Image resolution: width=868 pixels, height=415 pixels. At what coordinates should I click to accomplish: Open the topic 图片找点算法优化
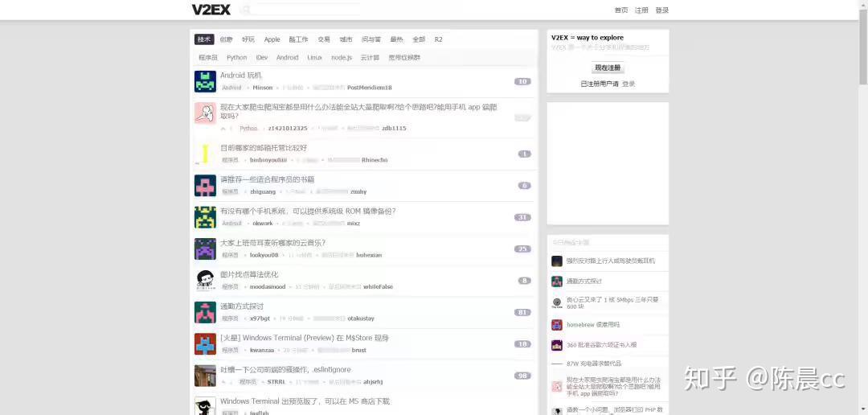point(249,274)
